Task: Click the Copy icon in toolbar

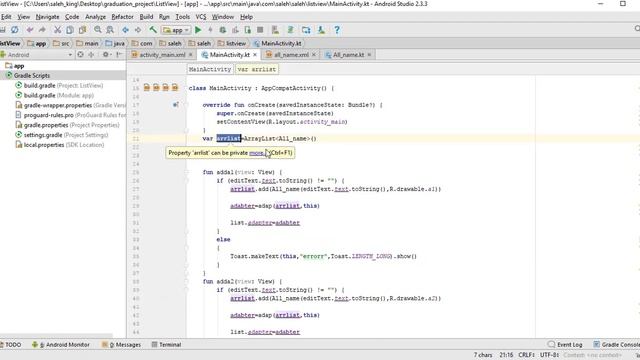Action: pos(70,30)
